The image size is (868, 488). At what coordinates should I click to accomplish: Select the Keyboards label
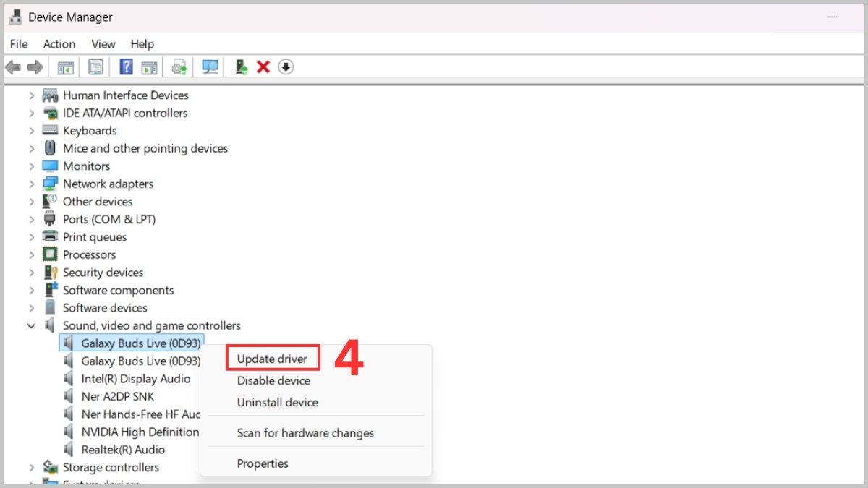(x=90, y=131)
